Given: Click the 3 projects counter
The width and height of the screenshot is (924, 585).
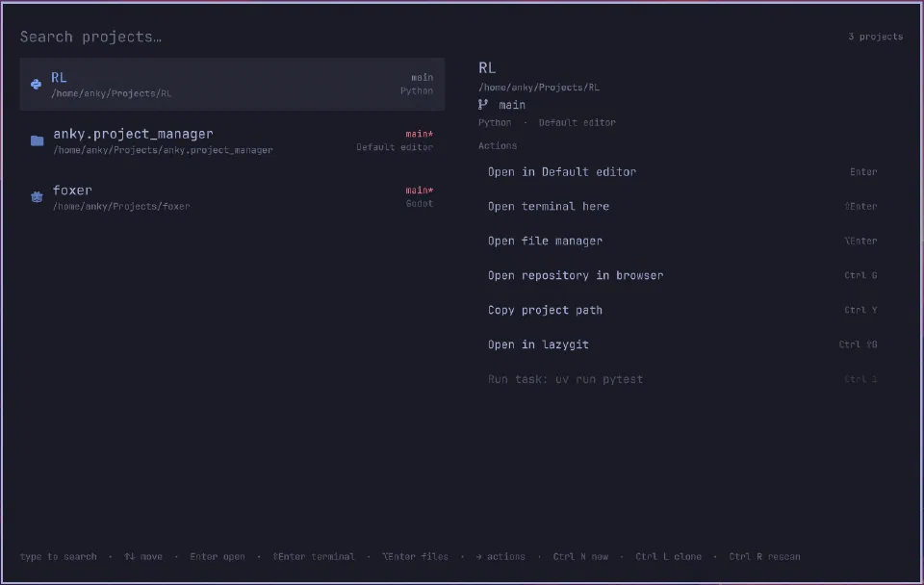Looking at the screenshot, I should 875,37.
